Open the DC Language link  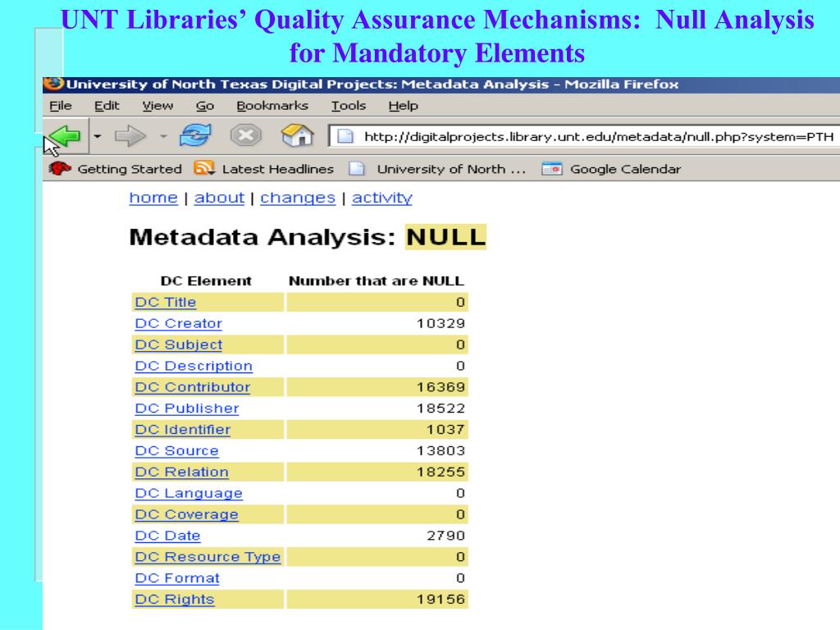point(189,493)
